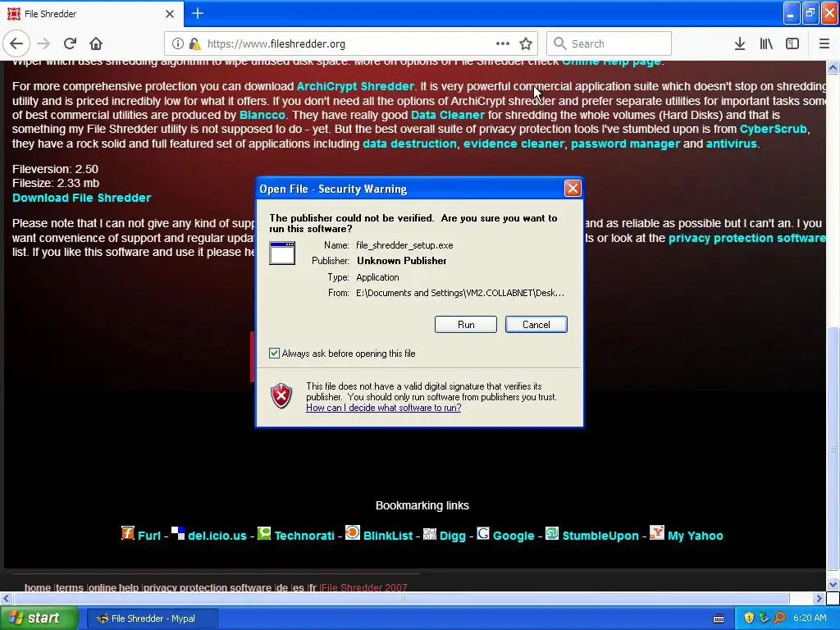
Task: Open the hamburger application menu
Action: click(x=824, y=43)
